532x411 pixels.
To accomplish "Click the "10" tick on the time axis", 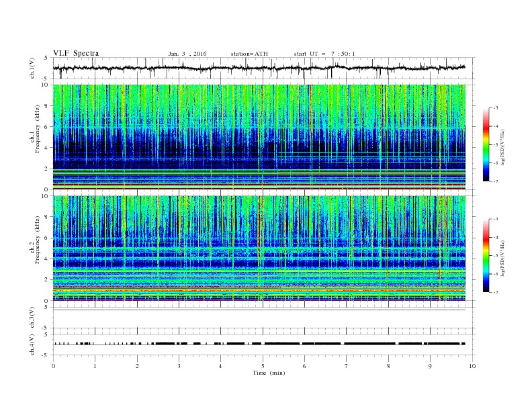I will click(472, 366).
